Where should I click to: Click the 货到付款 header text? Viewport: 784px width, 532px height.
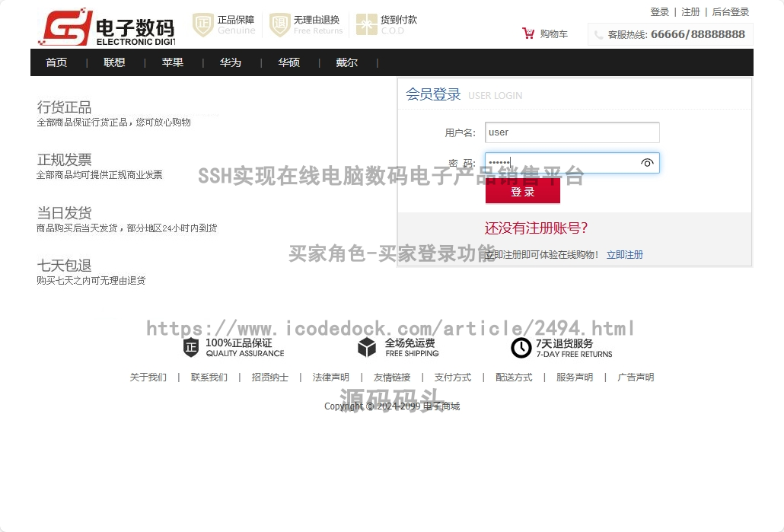(x=399, y=20)
